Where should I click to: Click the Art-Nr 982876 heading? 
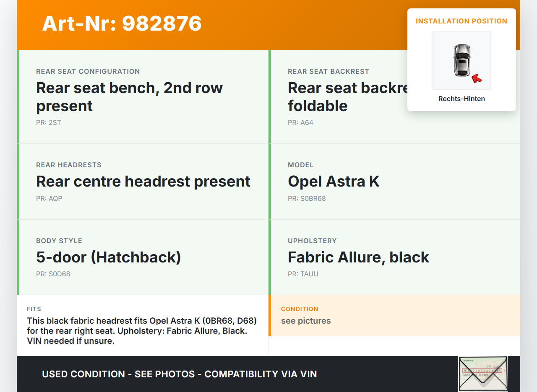[122, 23]
